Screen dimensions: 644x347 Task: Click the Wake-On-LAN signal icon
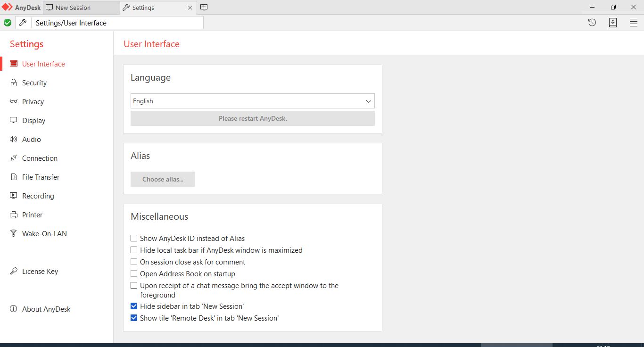coord(14,233)
